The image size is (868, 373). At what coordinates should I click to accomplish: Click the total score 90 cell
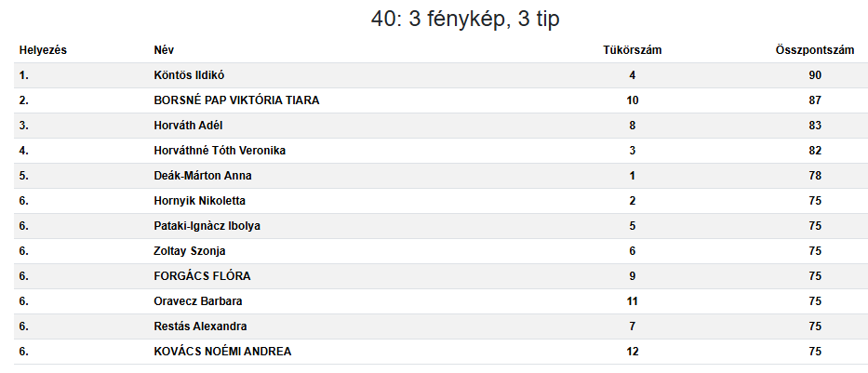tap(814, 75)
